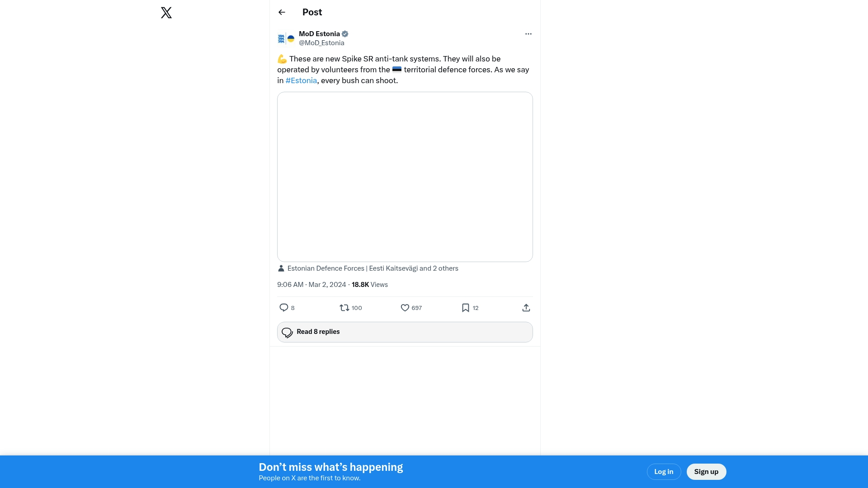Repost using the retweet icon
The image size is (868, 488).
click(x=344, y=308)
